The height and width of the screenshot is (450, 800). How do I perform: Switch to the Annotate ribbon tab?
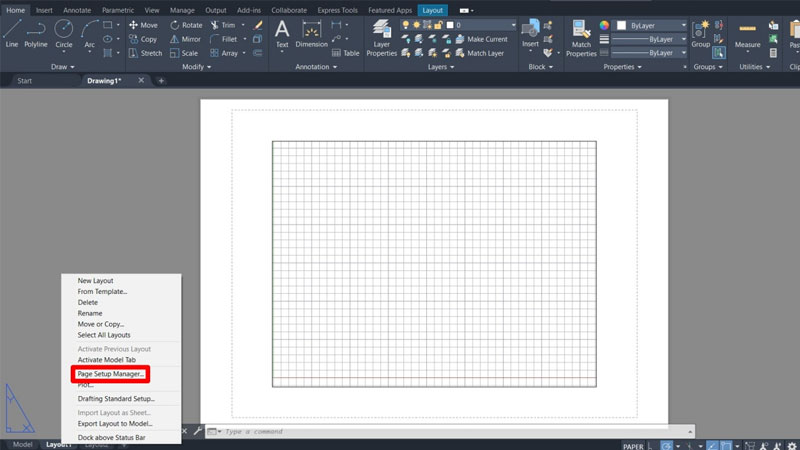pos(77,10)
